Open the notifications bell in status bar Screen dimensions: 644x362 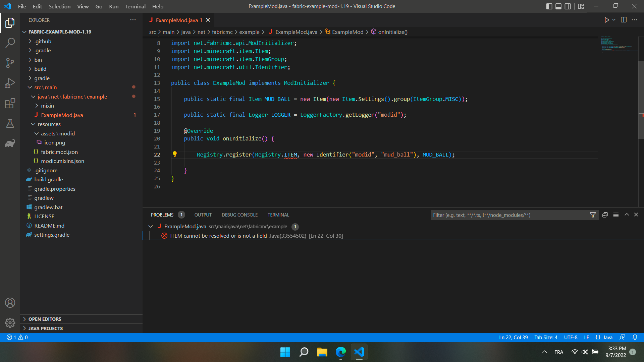pyautogui.click(x=635, y=337)
